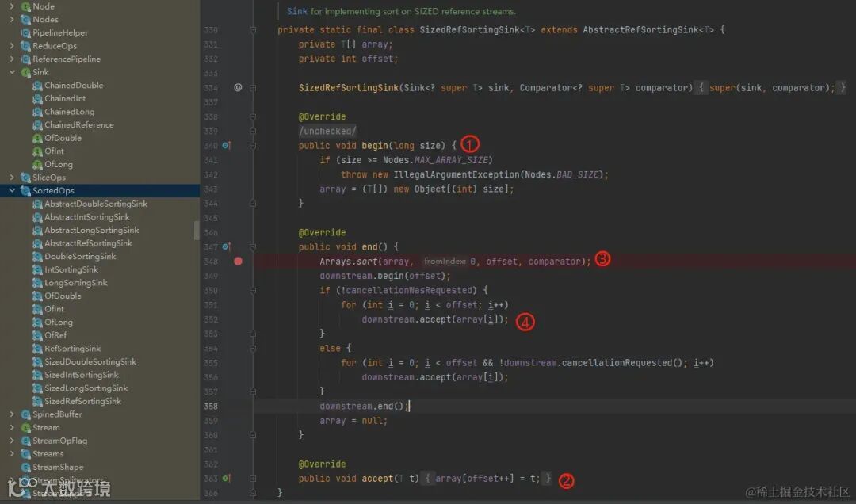This screenshot has width=856, height=504.
Task: Click the SortedOps class icon
Action: click(25, 190)
